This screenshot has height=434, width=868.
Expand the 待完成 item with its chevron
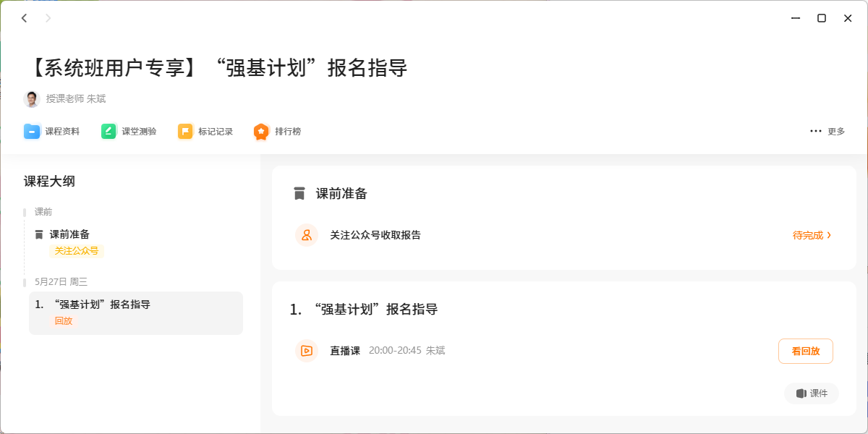(829, 235)
